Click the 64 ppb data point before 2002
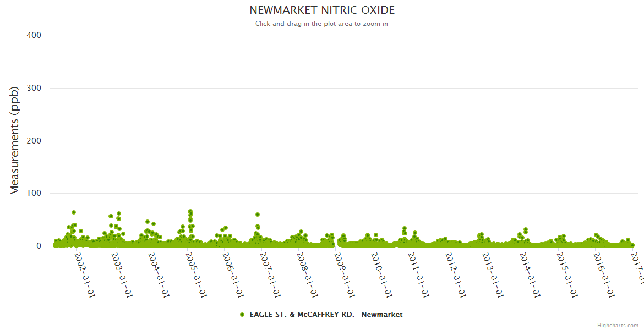 click(x=74, y=212)
